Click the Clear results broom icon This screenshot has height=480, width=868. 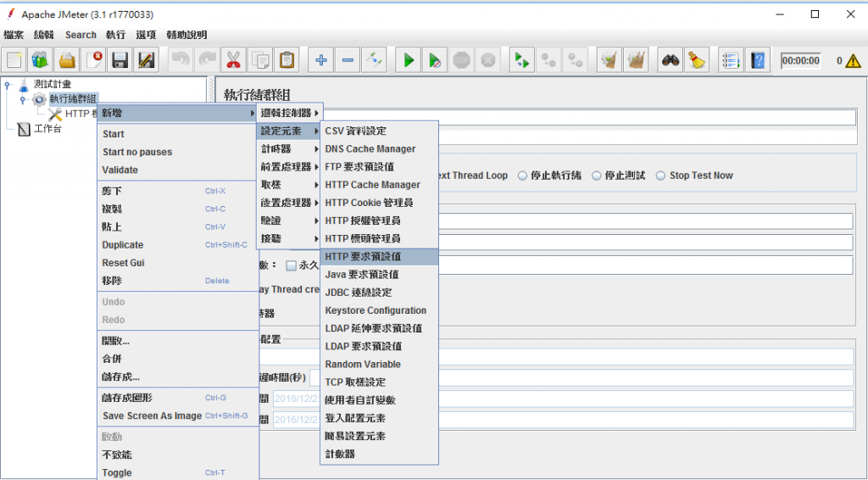609,60
